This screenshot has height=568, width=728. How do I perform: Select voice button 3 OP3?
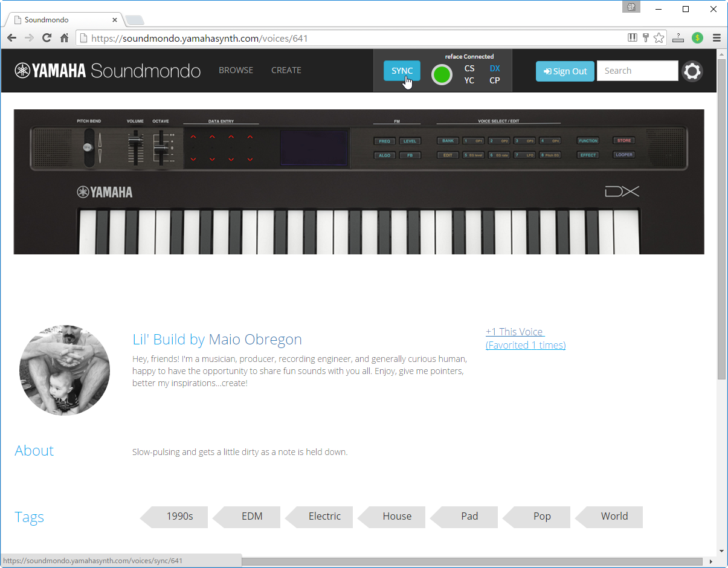(524, 141)
